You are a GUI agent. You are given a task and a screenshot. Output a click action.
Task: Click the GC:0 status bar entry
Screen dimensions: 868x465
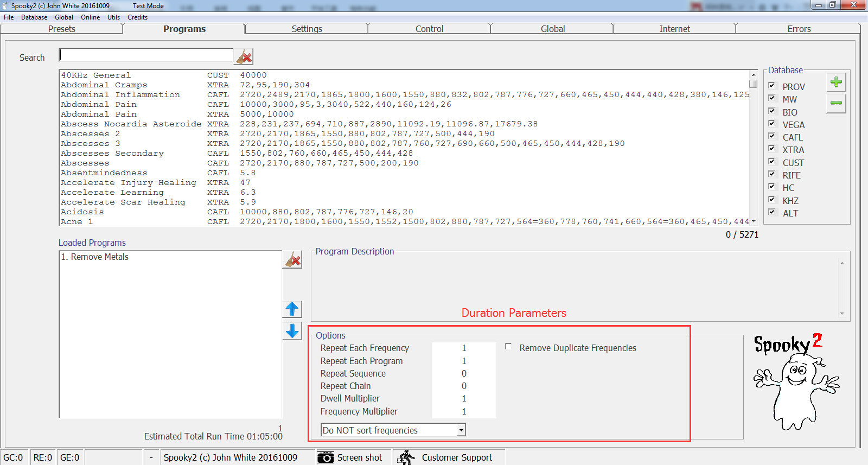pyautogui.click(x=14, y=457)
